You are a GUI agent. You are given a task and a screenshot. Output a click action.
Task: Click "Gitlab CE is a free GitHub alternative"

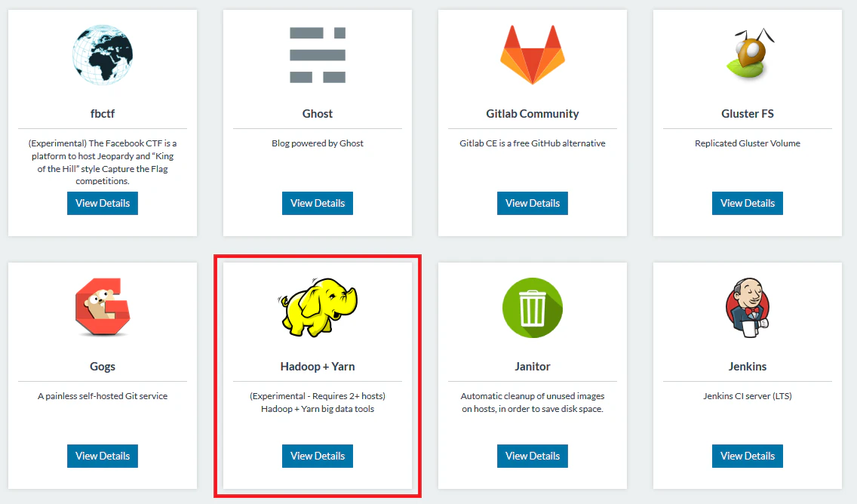(x=533, y=143)
